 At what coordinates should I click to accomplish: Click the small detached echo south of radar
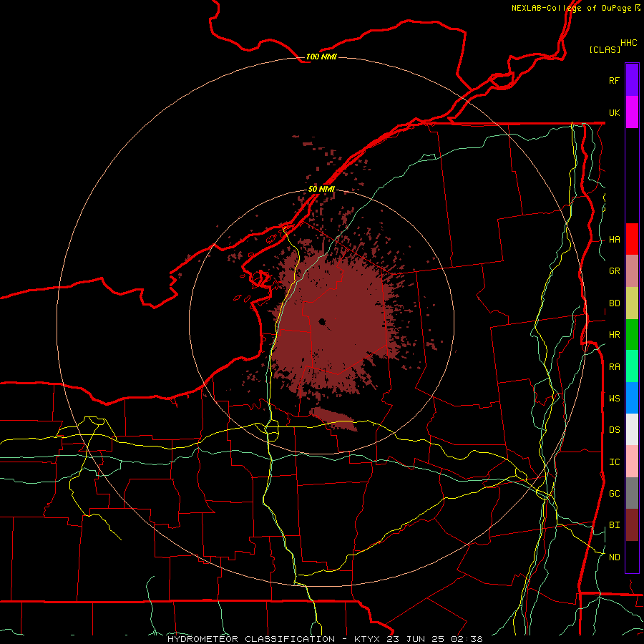(x=333, y=419)
